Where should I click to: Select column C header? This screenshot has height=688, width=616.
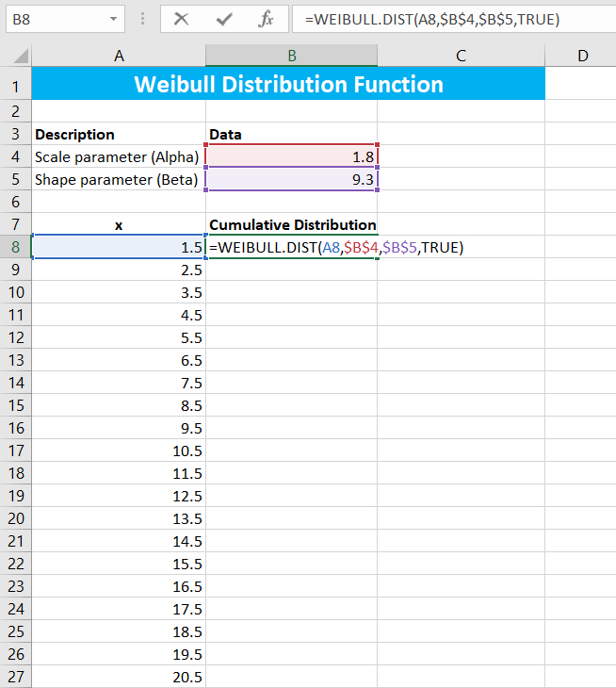(x=461, y=56)
